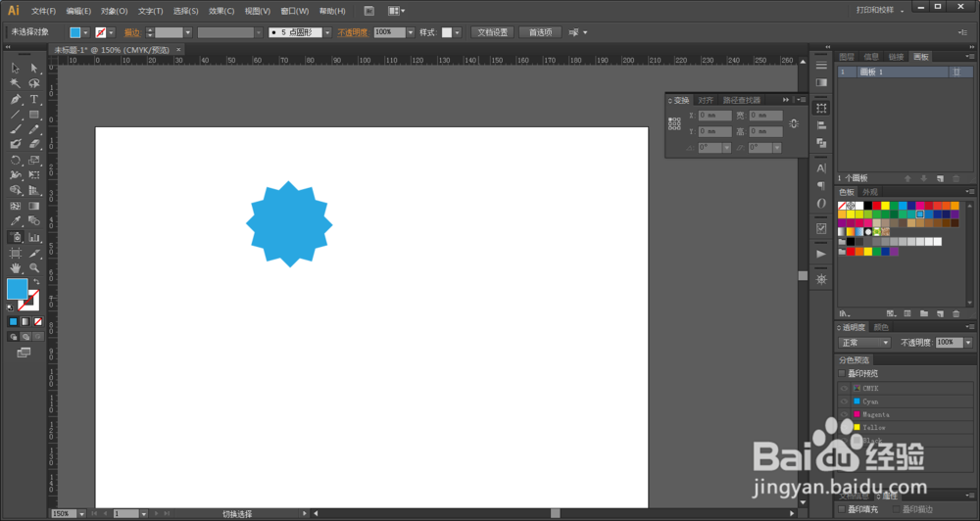
Task: Select the Type tool
Action: (33, 99)
